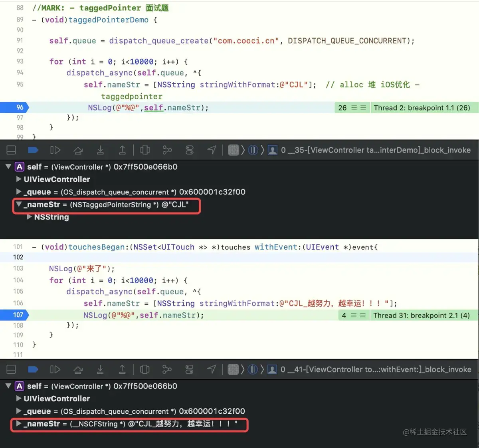Click DISPATCH_QUEUE_CONCURRENT constant

[x=347, y=41]
